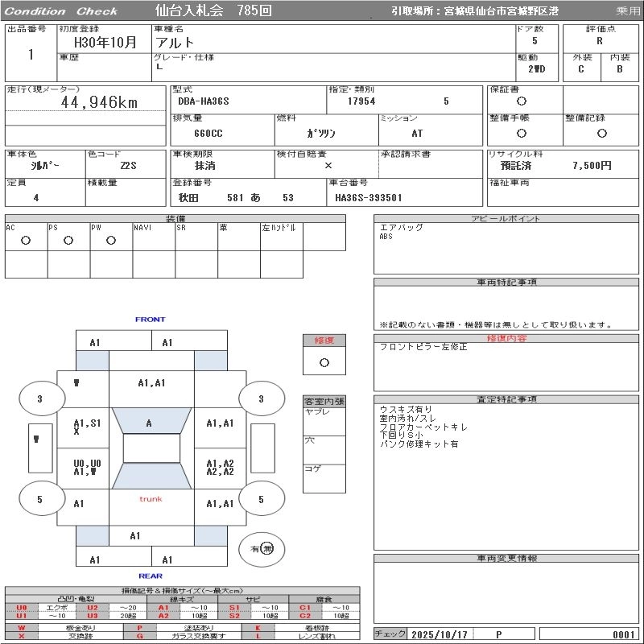Viewport: 644px width, 644px height.
Task: Select the rear-left tire circle marked 5
Action: tap(39, 499)
